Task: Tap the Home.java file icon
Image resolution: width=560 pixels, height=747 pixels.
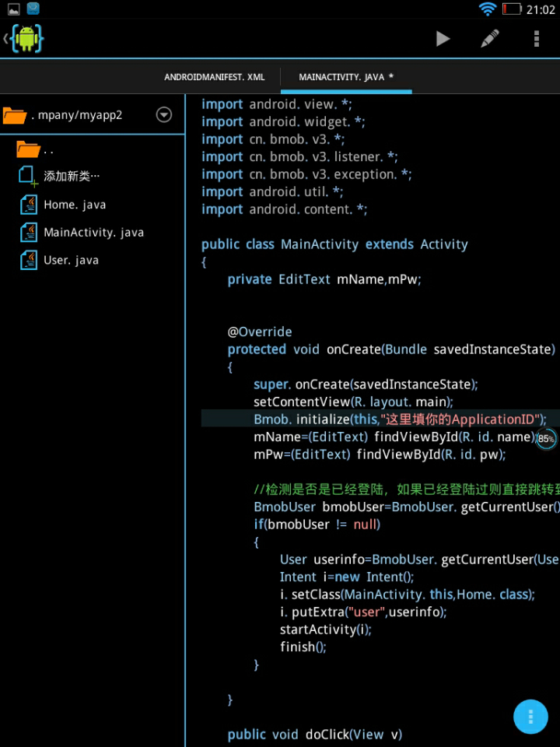Action: tap(29, 205)
